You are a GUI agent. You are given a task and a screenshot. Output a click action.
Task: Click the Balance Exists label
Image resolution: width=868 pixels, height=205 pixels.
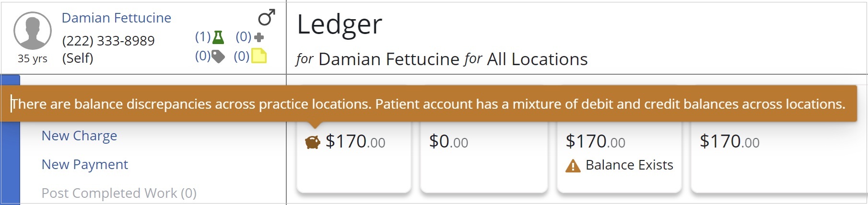point(629,165)
